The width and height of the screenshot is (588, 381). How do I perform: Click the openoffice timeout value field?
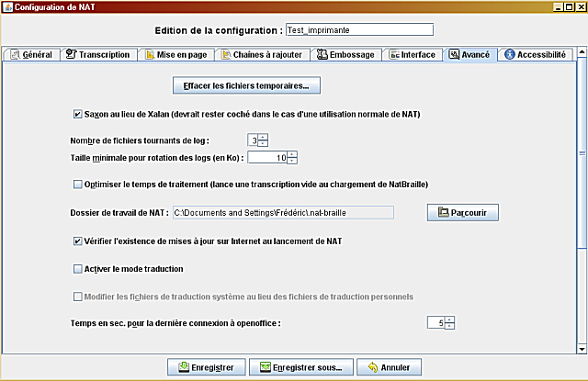(436, 322)
